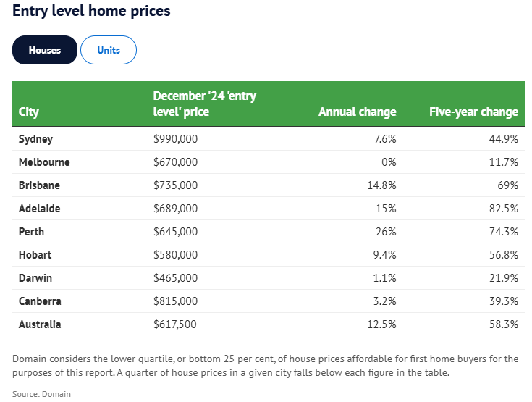
Task: Select the Houses tab
Action: click(45, 51)
